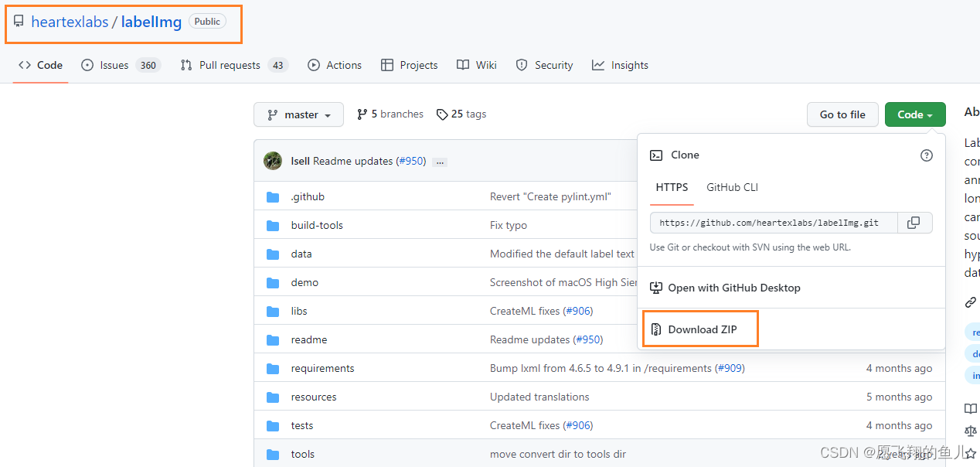Go to the Actions tab
This screenshot has width=980, height=467.
[335, 65]
